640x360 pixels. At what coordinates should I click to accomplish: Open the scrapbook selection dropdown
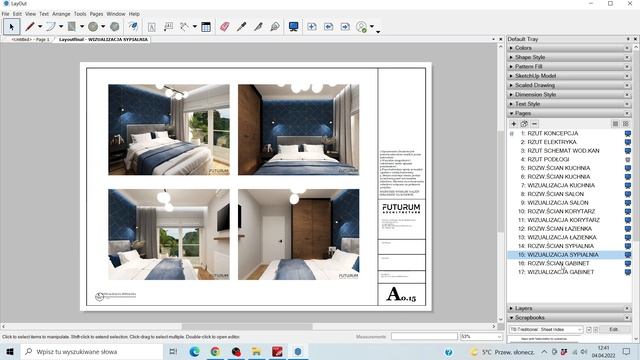(x=546, y=329)
